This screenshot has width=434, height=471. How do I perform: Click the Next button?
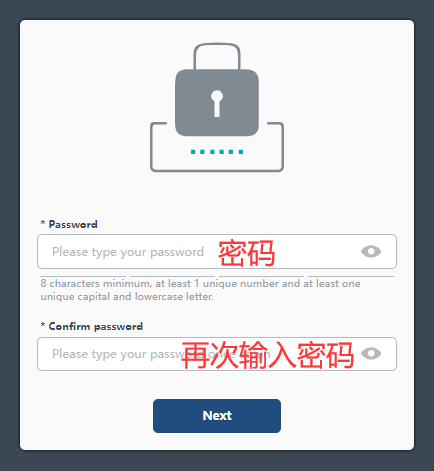click(217, 416)
